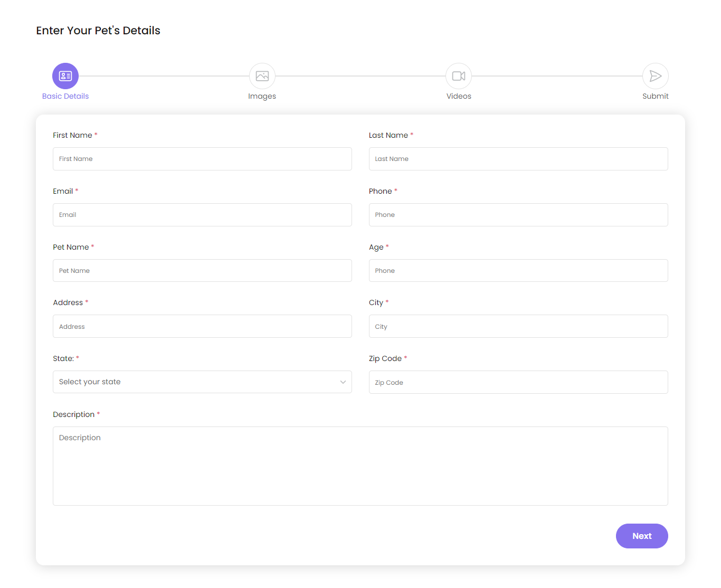Focus the Description text area
Screen dimensions: 721x588
(x=360, y=466)
